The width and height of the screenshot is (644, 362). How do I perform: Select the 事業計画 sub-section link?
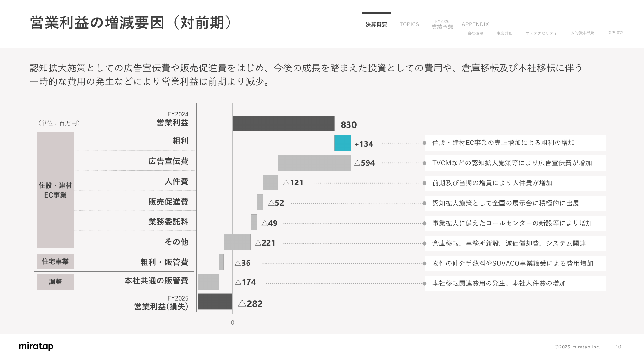(x=504, y=33)
